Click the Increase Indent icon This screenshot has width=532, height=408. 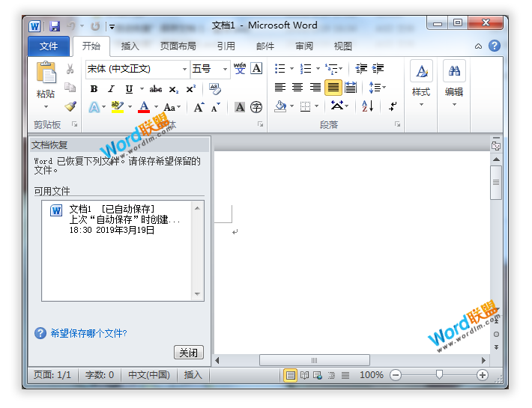pyautogui.click(x=378, y=69)
